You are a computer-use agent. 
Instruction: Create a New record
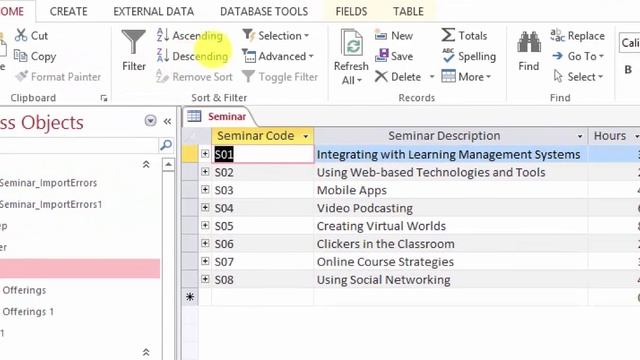(x=394, y=36)
